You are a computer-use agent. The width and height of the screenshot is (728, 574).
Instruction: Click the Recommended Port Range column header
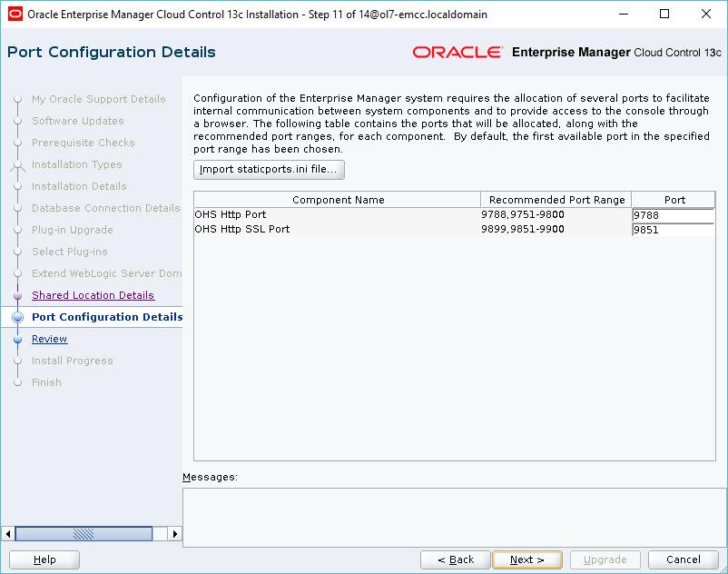pos(556,200)
